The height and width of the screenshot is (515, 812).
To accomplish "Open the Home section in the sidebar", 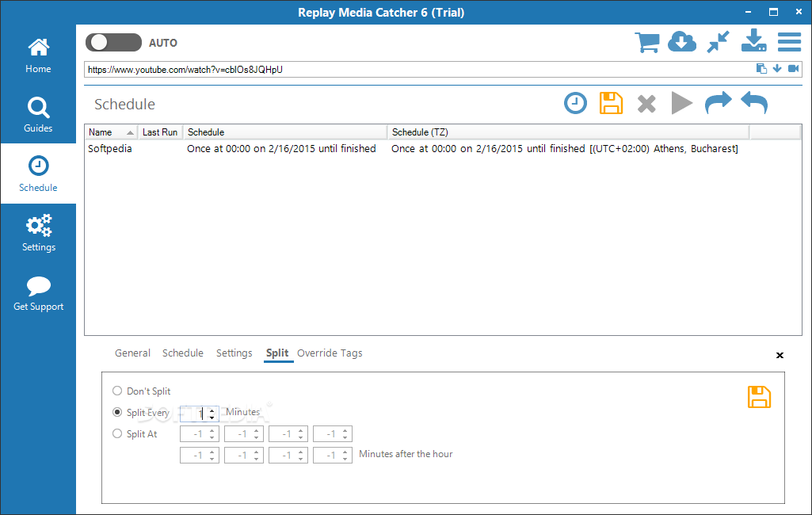I will click(x=38, y=55).
